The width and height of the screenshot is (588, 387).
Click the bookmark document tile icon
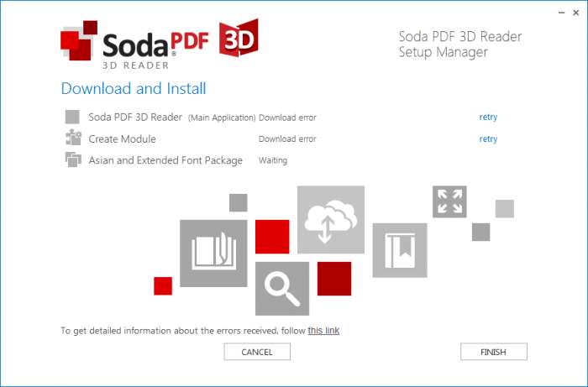tap(400, 250)
